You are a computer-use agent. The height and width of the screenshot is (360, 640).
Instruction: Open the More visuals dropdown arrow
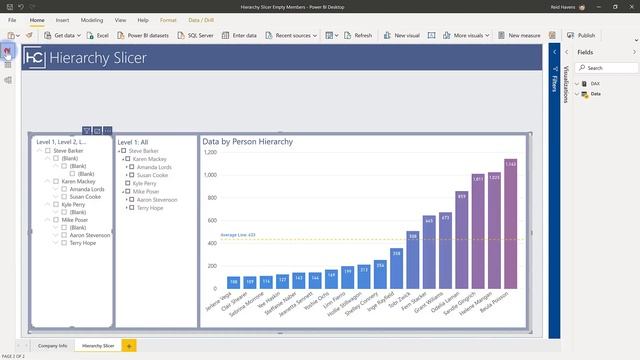click(487, 36)
